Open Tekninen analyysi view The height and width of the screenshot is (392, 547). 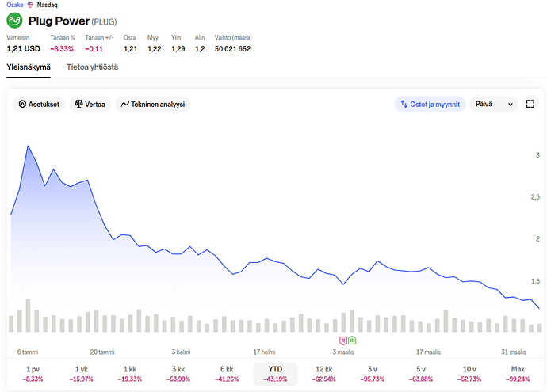coord(153,104)
